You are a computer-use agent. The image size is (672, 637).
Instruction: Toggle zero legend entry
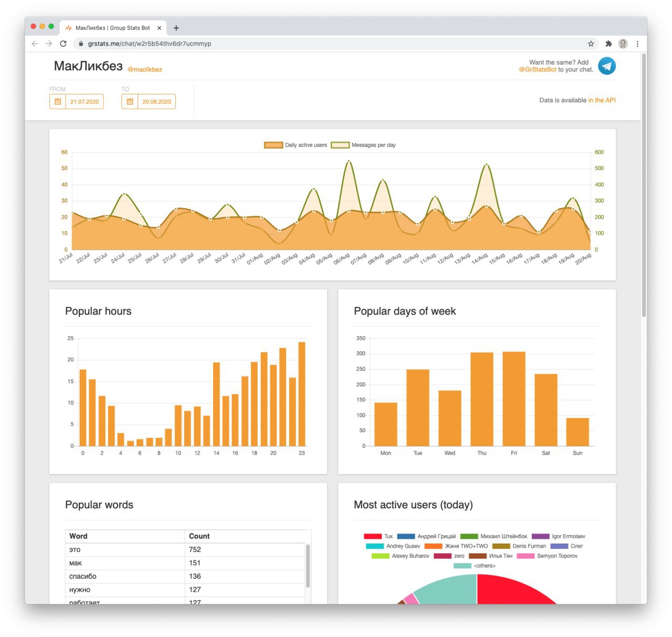pyautogui.click(x=449, y=556)
